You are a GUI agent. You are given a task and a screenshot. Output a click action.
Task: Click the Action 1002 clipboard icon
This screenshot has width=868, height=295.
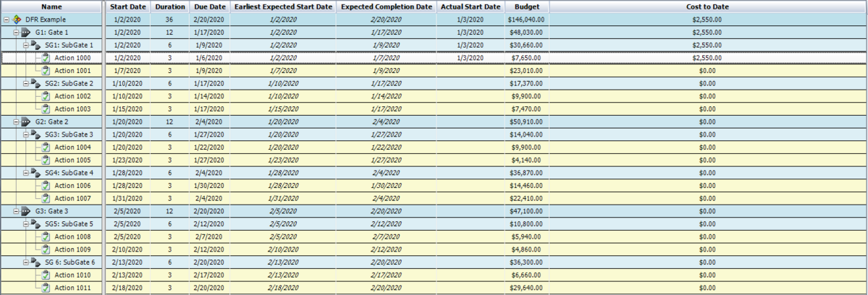click(x=46, y=96)
